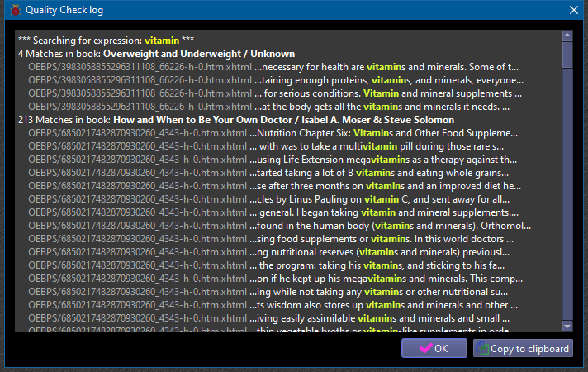
Task: Click the row 'at the body gets all the vitamins'
Action: (x=269, y=107)
